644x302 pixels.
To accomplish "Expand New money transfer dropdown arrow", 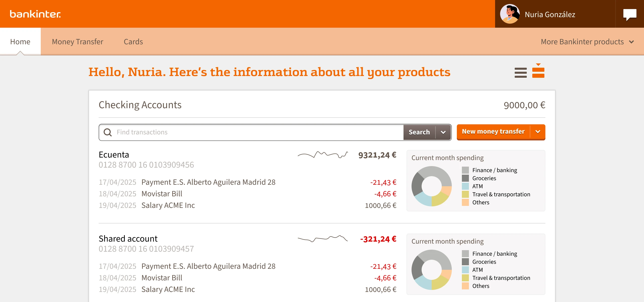I will pyautogui.click(x=538, y=132).
